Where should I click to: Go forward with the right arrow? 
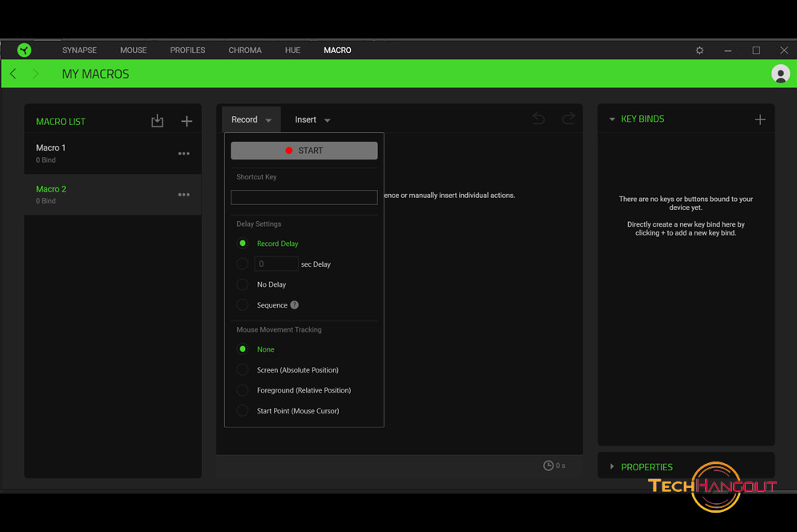[x=35, y=74]
